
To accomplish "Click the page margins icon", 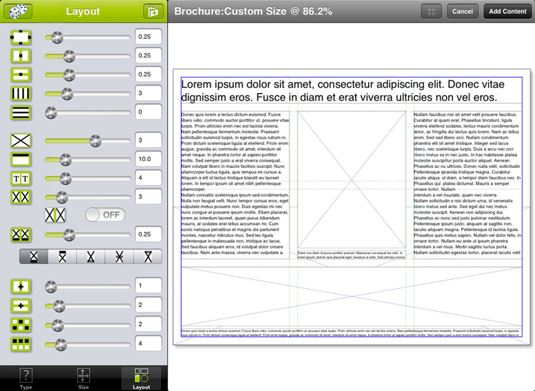I will 21,37.
